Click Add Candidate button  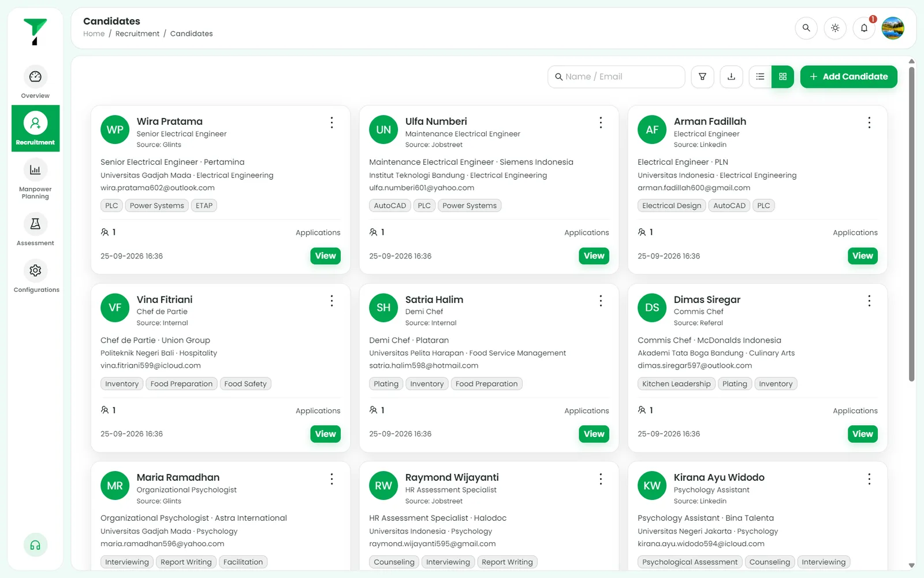click(848, 76)
